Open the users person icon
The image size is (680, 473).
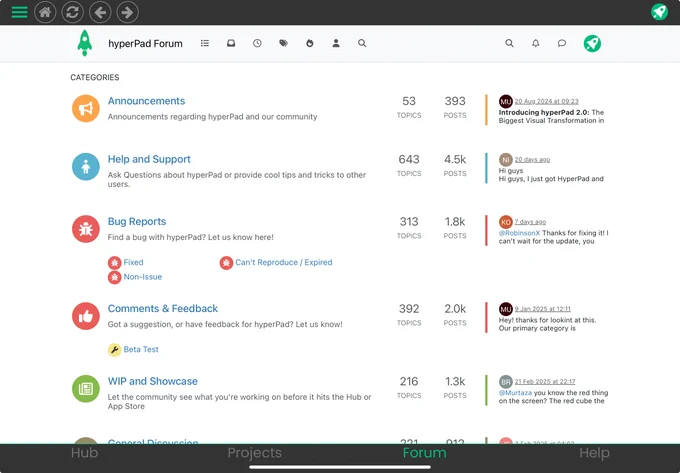coord(336,43)
